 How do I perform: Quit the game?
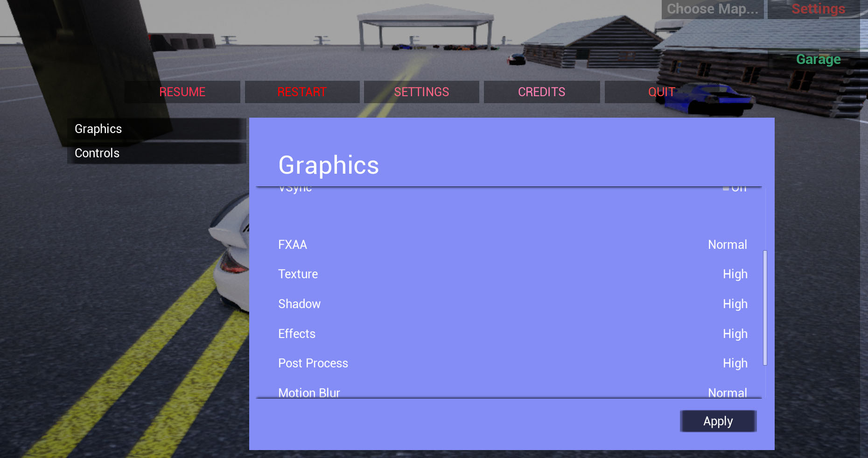(x=661, y=92)
